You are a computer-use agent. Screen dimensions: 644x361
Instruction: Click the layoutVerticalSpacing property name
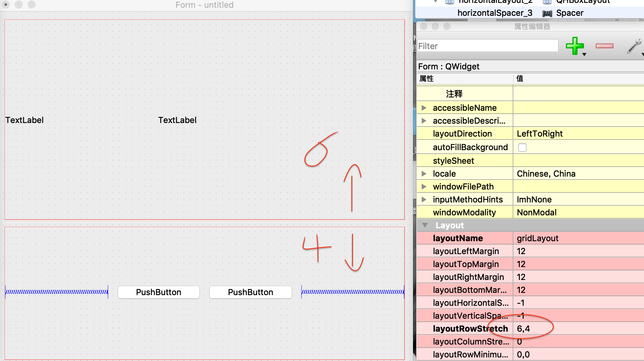click(470, 316)
